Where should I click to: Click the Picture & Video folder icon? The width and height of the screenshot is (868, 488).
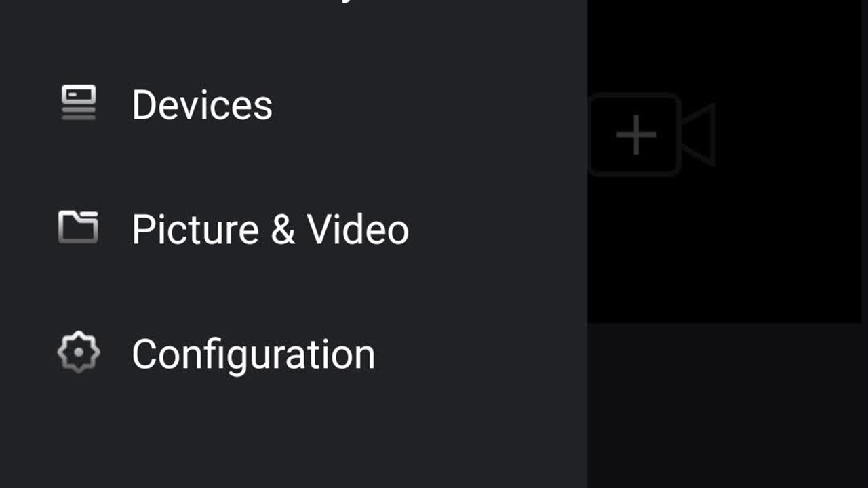(x=79, y=227)
